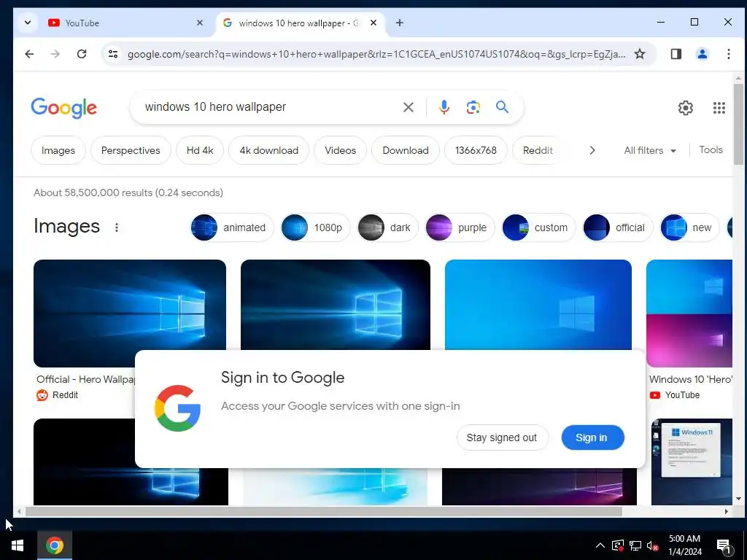Submit search with the magnifier icon
The width and height of the screenshot is (747, 560).
(x=502, y=107)
